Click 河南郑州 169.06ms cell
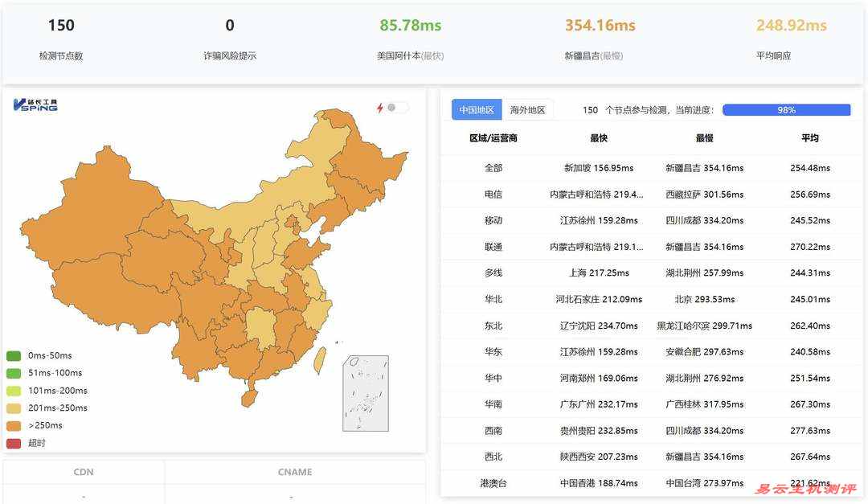The width and height of the screenshot is (868, 504). [x=599, y=379]
